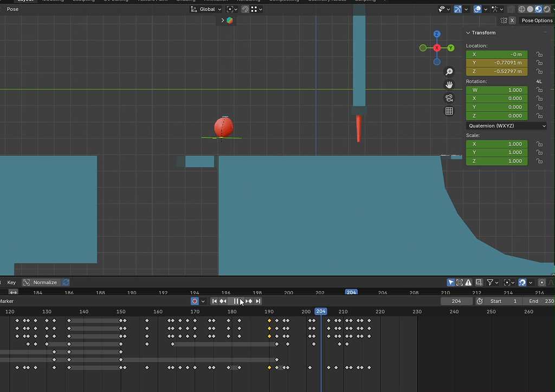Viewport: 555px width, 392px height.
Task: Select wireframe viewport shading
Action: (522, 9)
